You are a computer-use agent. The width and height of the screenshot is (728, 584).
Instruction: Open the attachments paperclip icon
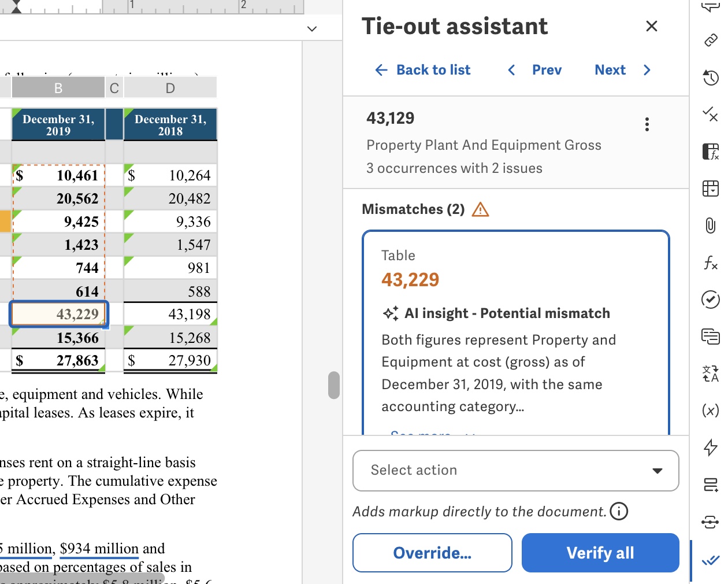point(711,225)
